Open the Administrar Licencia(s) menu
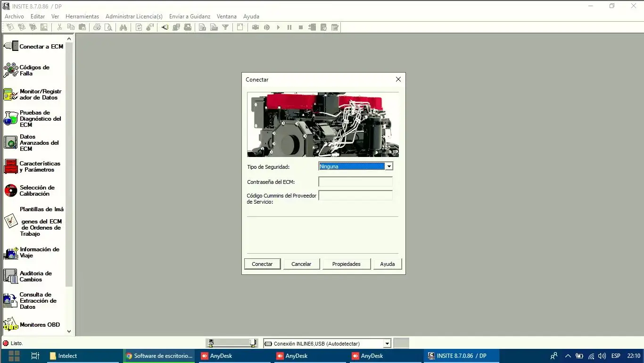 pos(134,16)
